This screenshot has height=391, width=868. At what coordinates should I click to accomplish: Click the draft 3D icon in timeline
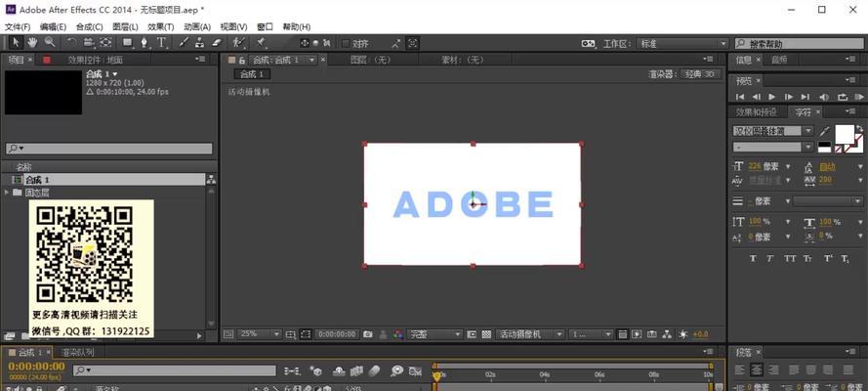click(x=316, y=370)
